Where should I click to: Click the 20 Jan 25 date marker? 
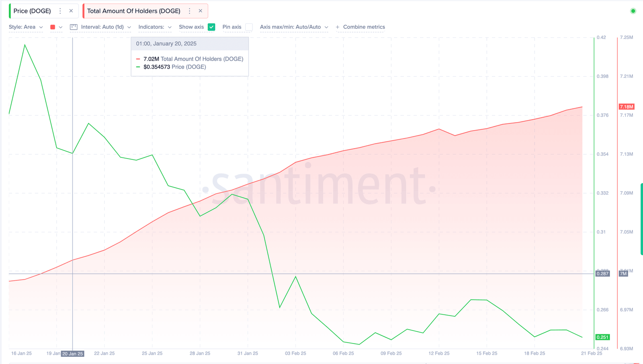pos(73,354)
